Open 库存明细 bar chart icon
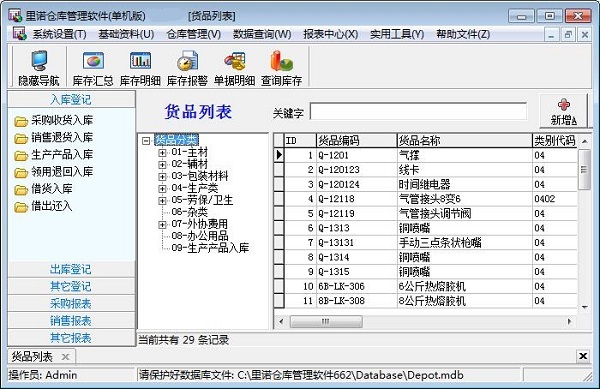This screenshot has width=600, height=389. (x=140, y=60)
